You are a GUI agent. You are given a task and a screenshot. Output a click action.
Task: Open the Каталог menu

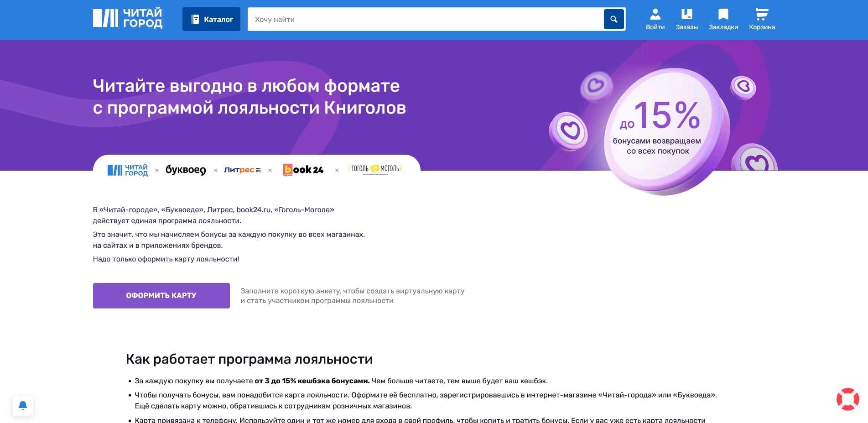(211, 19)
